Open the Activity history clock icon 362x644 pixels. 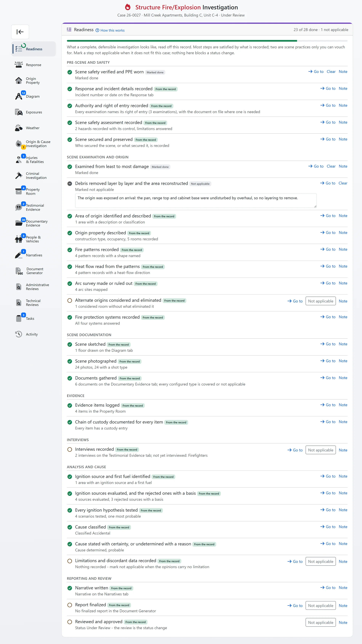pos(19,334)
